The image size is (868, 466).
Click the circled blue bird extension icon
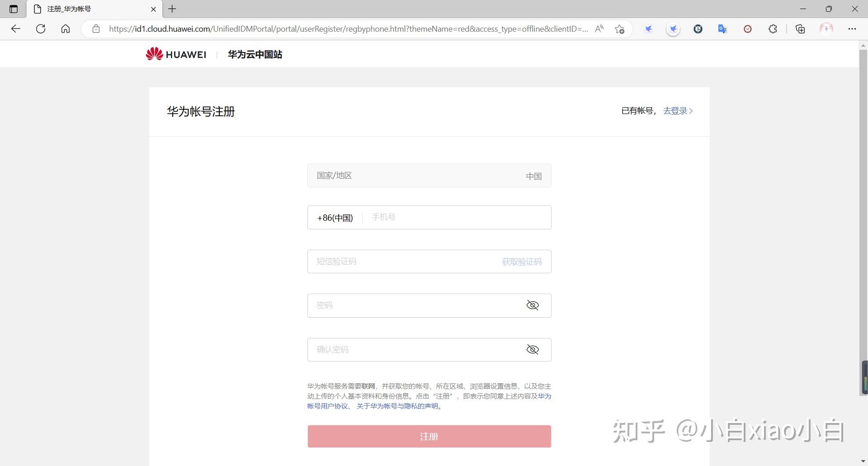click(x=673, y=29)
